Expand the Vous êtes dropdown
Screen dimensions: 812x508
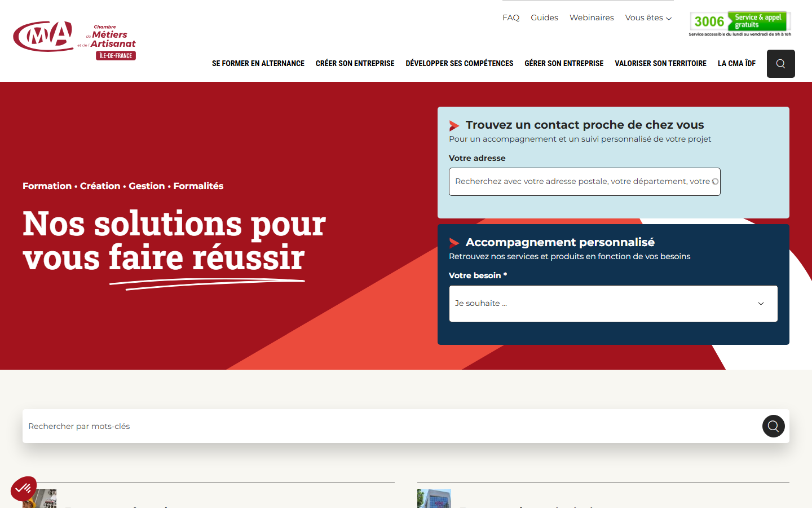pyautogui.click(x=648, y=17)
